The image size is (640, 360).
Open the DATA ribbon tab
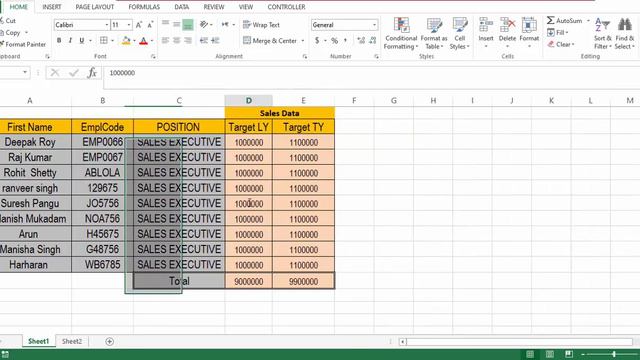tap(182, 7)
